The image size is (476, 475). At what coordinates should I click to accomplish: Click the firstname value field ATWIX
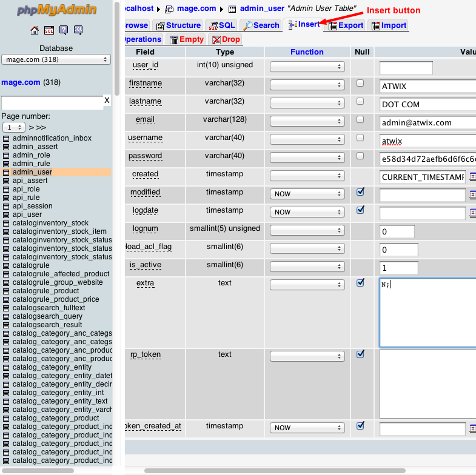427,87
